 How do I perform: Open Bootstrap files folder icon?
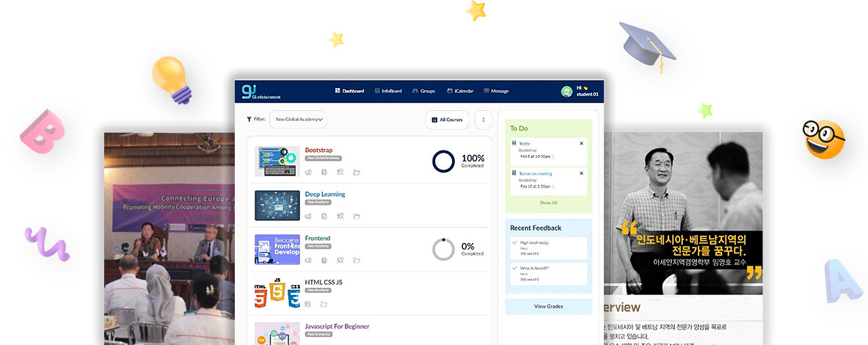tap(357, 172)
